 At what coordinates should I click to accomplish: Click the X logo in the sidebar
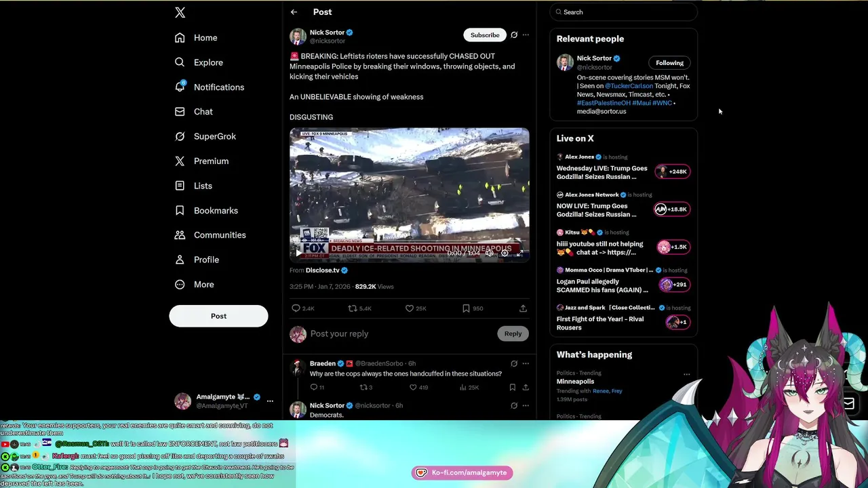point(180,12)
